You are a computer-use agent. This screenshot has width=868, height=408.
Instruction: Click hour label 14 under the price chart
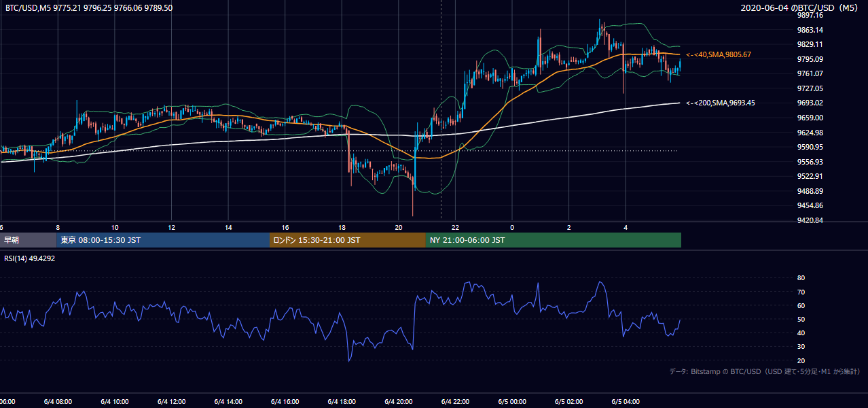(x=229, y=228)
